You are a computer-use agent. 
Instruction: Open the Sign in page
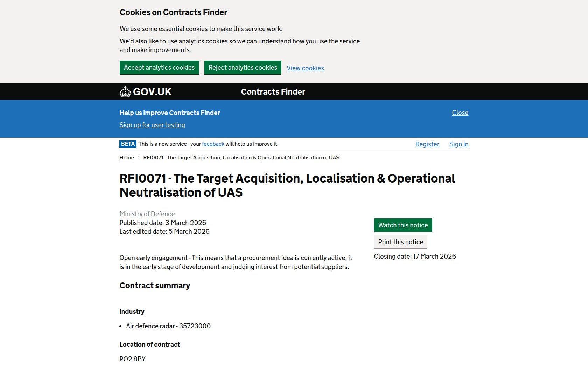[458, 144]
